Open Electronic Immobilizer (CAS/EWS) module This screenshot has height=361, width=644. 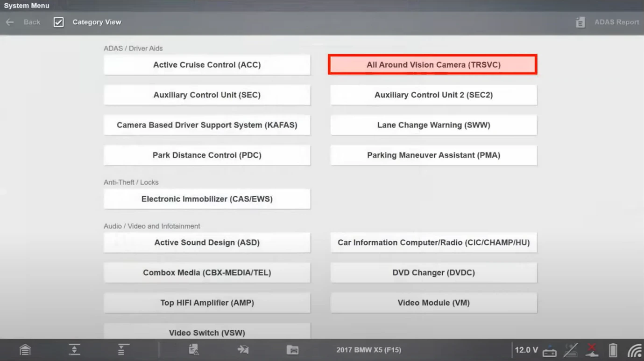(x=207, y=199)
